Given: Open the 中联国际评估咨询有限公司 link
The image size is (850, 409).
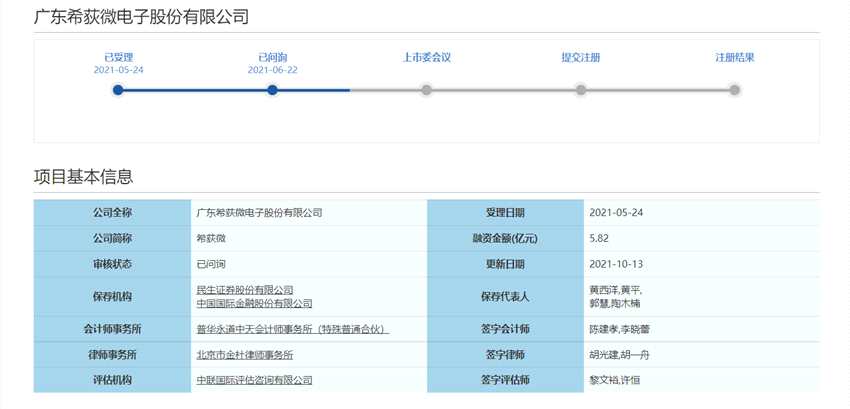Looking at the screenshot, I should tap(254, 380).
